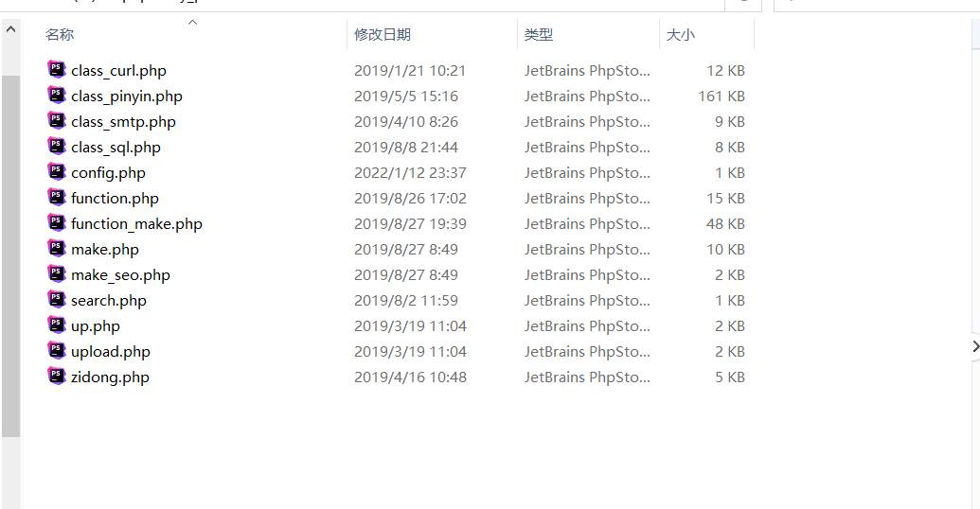Select the zidong.php file icon
This screenshot has width=980, height=509.
[x=57, y=377]
